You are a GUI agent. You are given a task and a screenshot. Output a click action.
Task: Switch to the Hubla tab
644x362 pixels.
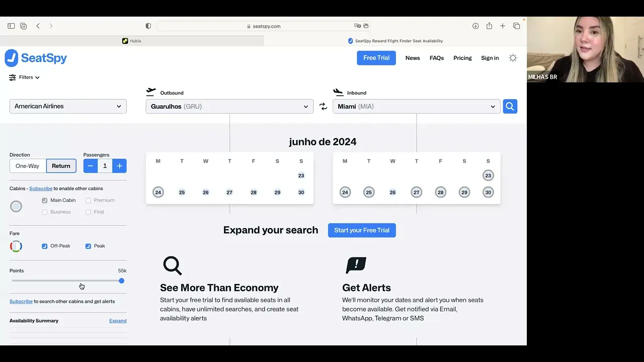coord(132,41)
